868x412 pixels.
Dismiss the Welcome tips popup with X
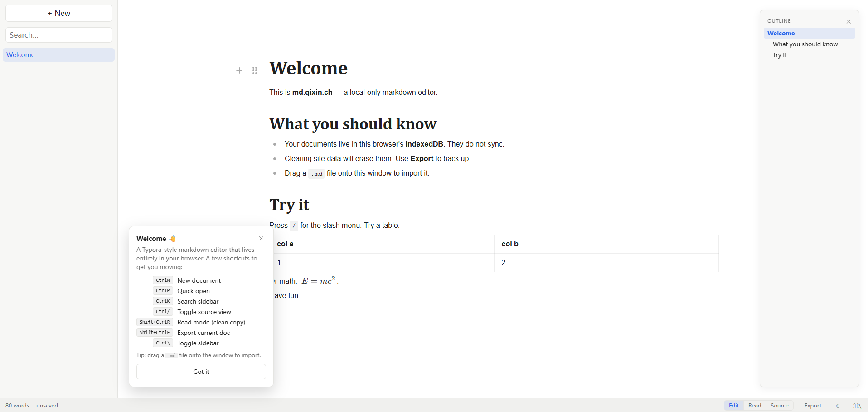click(x=261, y=239)
